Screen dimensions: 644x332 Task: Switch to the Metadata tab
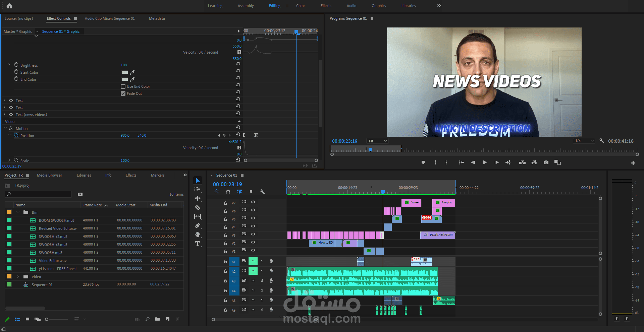(x=157, y=18)
